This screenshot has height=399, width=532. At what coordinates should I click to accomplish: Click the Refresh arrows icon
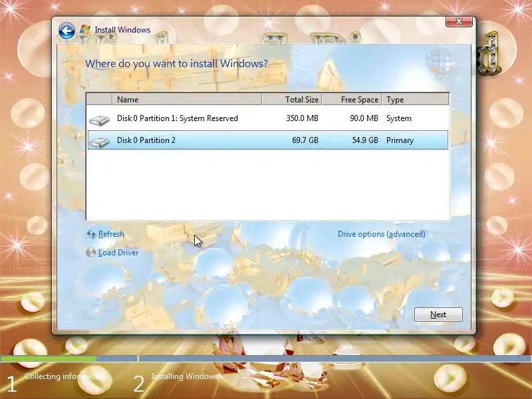91,234
